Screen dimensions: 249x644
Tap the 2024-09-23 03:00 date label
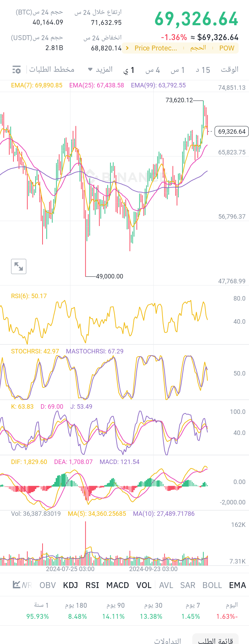(x=153, y=569)
